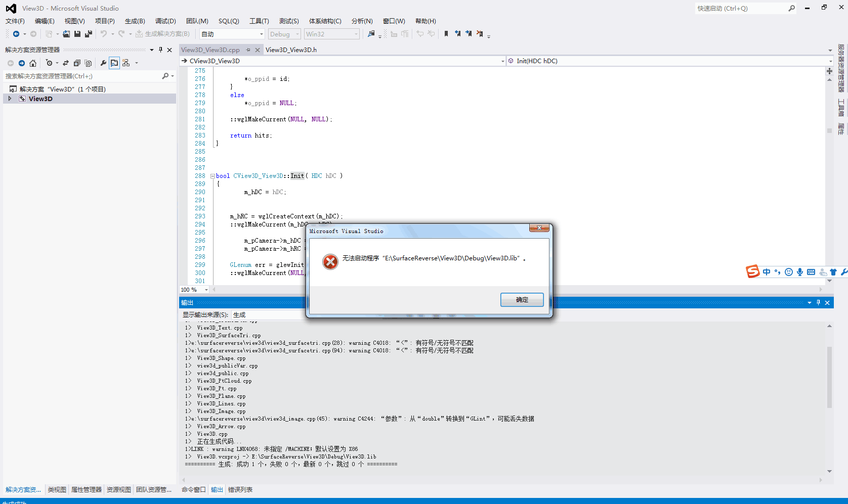Click the Redo arrow icon
Screen dimensions: 848x504
pyautogui.click(x=121, y=34)
